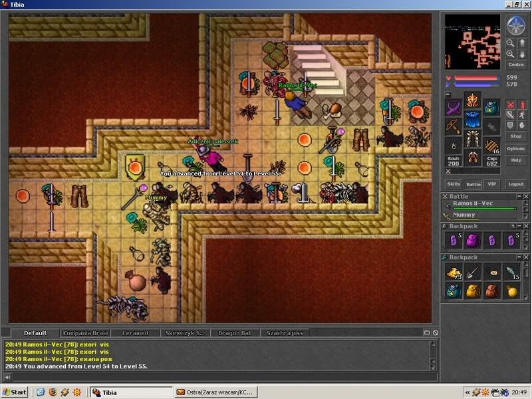The width and height of the screenshot is (532, 399).
Task: Select the crossbow in the weapon slot
Action: click(x=454, y=126)
